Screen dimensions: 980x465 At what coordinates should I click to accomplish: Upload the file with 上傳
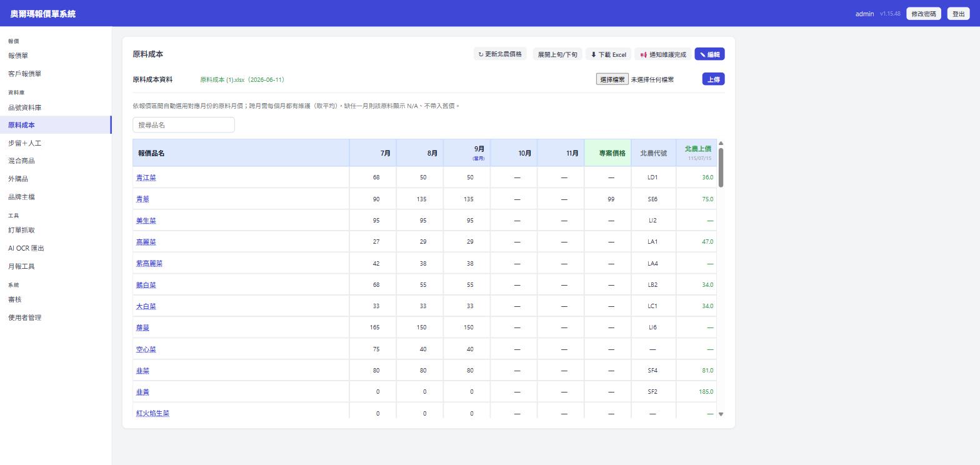[713, 79]
